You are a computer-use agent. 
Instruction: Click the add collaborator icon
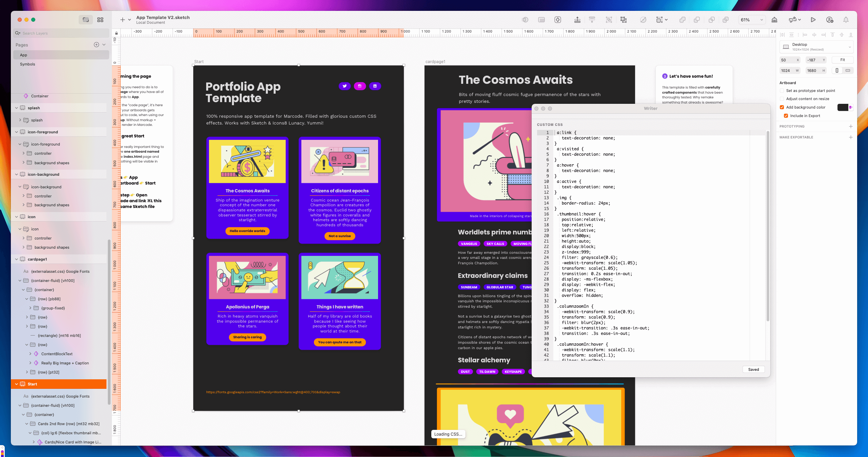829,20
